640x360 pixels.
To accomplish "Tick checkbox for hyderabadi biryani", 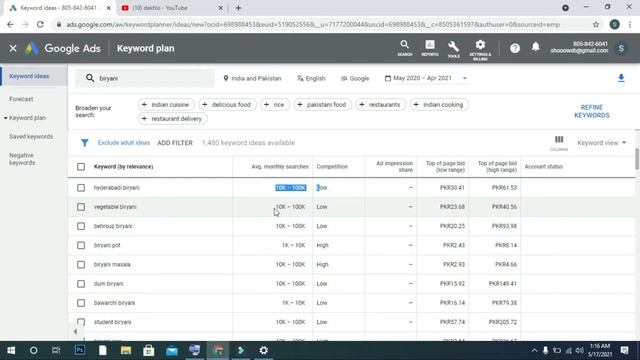I will pos(81,188).
